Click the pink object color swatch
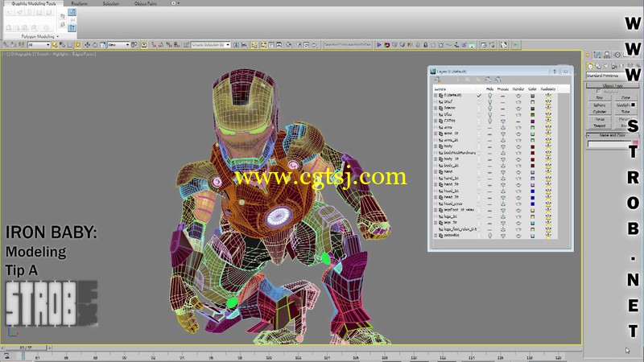This screenshot has height=362, width=644. pyautogui.click(x=635, y=144)
